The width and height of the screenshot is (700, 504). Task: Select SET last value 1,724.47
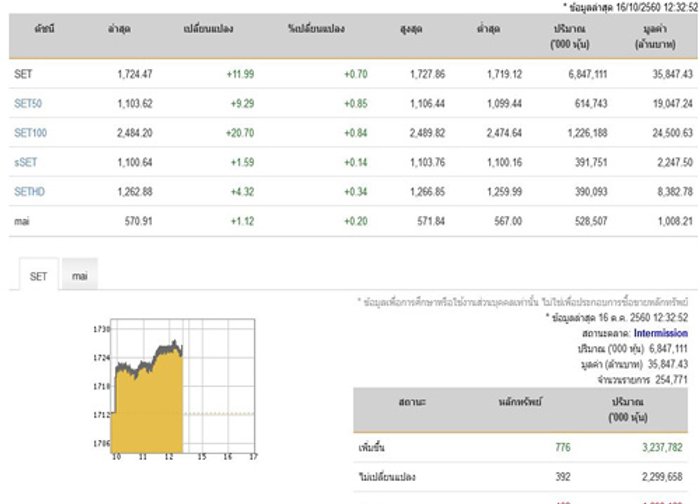[135, 74]
